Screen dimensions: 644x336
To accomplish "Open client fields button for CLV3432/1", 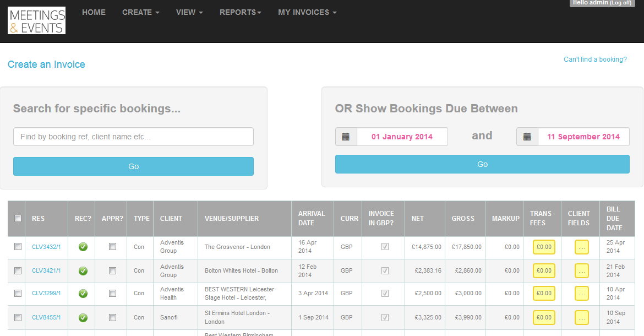I will coord(582,247).
